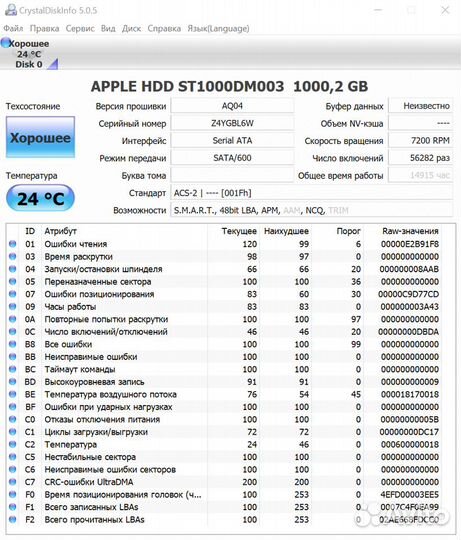The height and width of the screenshot is (540, 461).
Task: Click status icon for C0 Отказы отключения питания
Action: (13, 419)
